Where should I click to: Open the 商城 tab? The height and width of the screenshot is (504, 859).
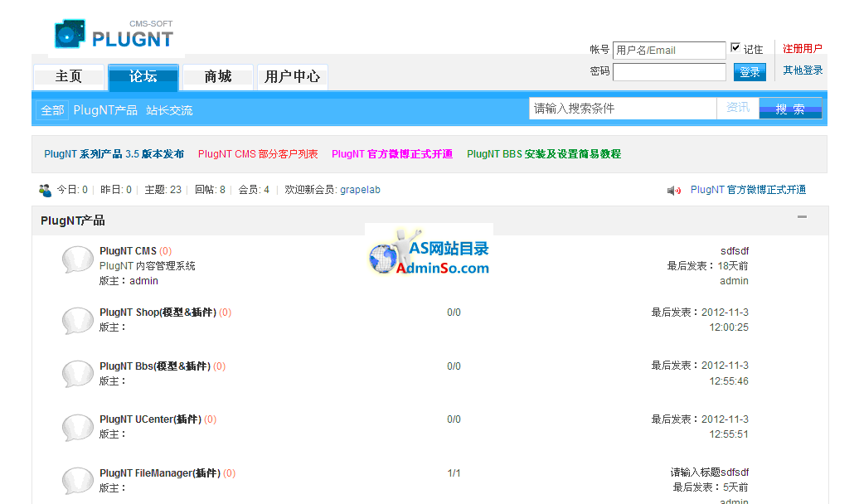[217, 77]
